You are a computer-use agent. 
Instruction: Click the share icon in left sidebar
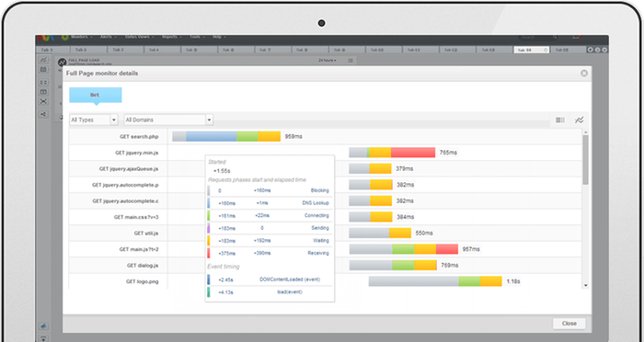pyautogui.click(x=43, y=115)
